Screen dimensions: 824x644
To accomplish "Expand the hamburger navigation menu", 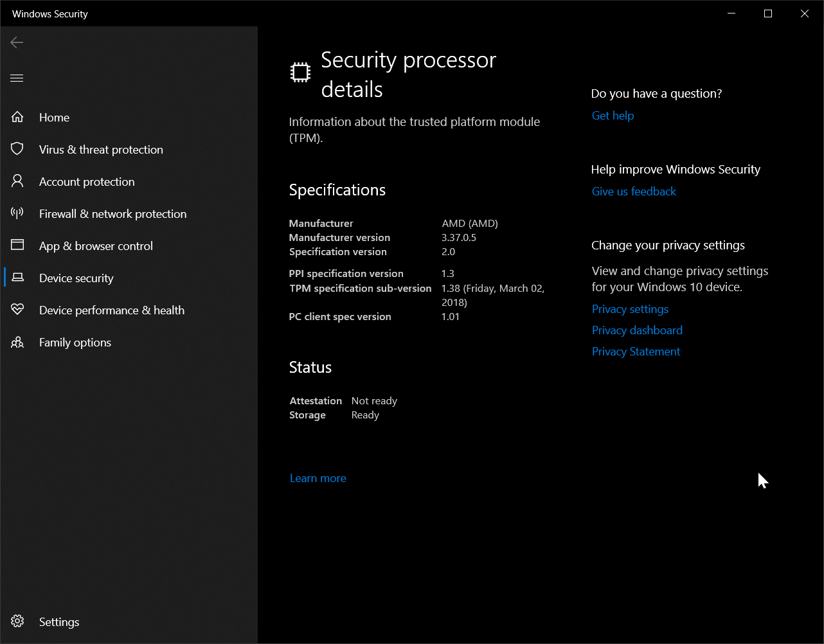I will click(17, 78).
